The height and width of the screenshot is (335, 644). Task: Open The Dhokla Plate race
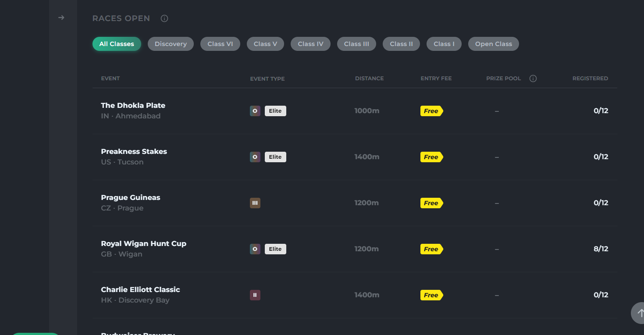click(355, 111)
